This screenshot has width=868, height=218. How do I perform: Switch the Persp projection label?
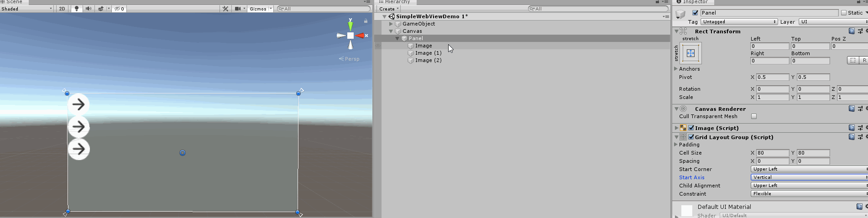point(349,59)
